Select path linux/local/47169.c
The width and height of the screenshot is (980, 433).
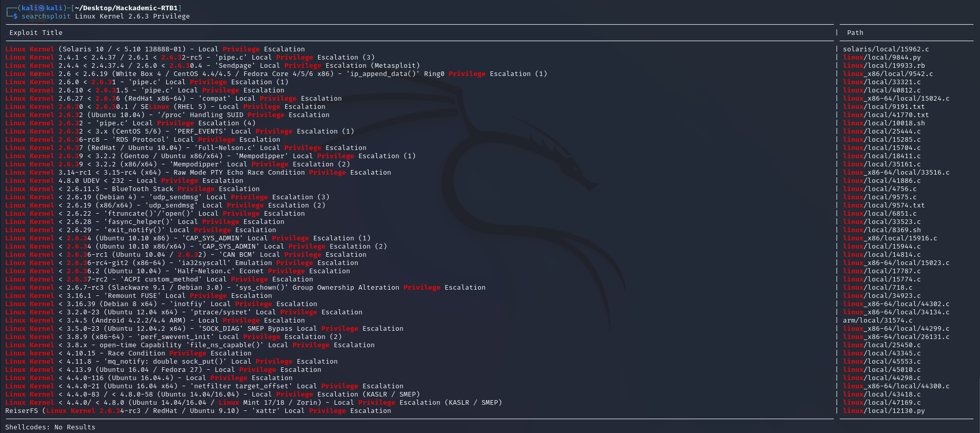point(882,403)
